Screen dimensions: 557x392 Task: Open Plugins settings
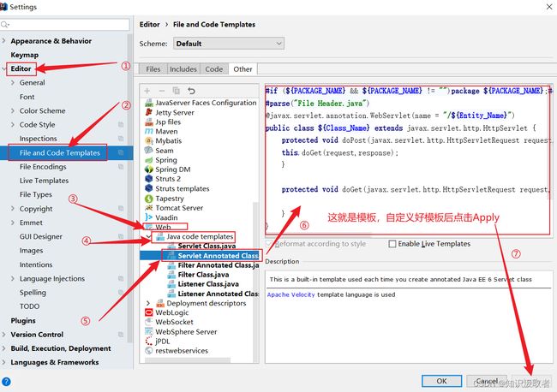pos(23,321)
